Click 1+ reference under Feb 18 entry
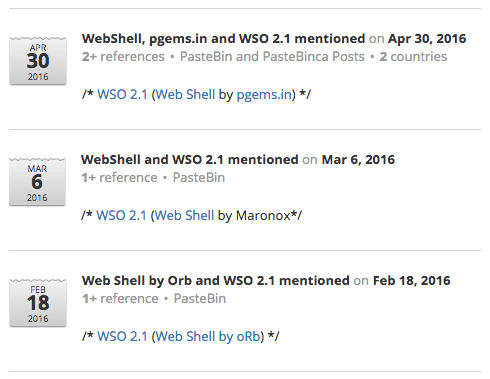The height and width of the screenshot is (379, 490). pos(120,299)
